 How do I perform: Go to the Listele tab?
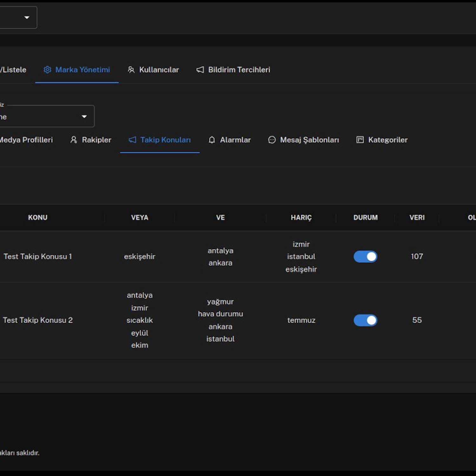pyautogui.click(x=13, y=70)
